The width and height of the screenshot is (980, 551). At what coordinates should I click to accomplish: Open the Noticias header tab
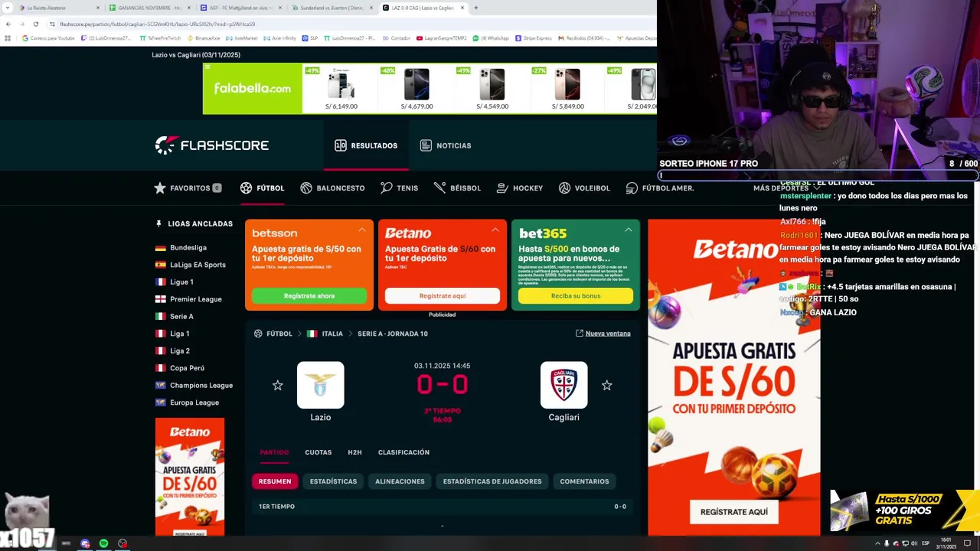click(446, 145)
